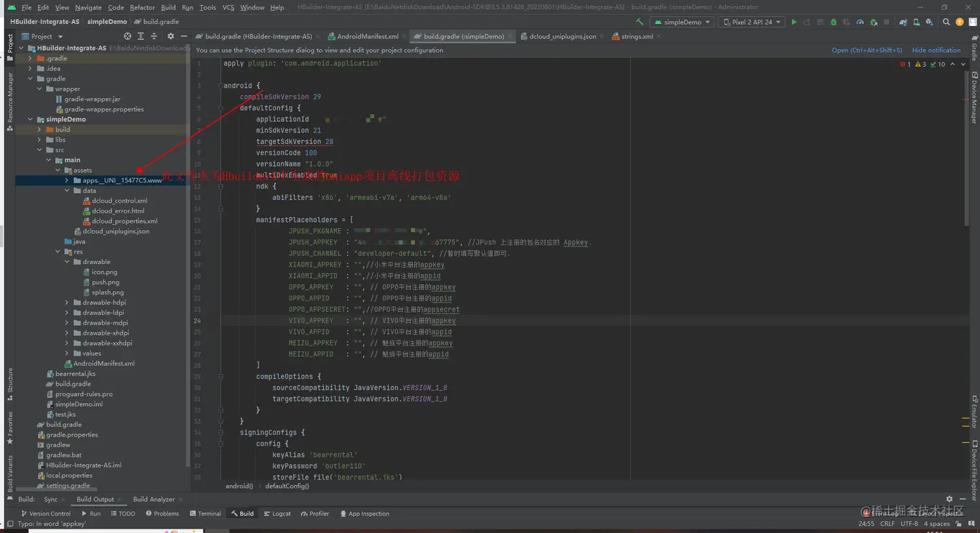Screen dimensions: 980x533
Task: Expand the drawable-hdpi folder
Action: coord(67,303)
